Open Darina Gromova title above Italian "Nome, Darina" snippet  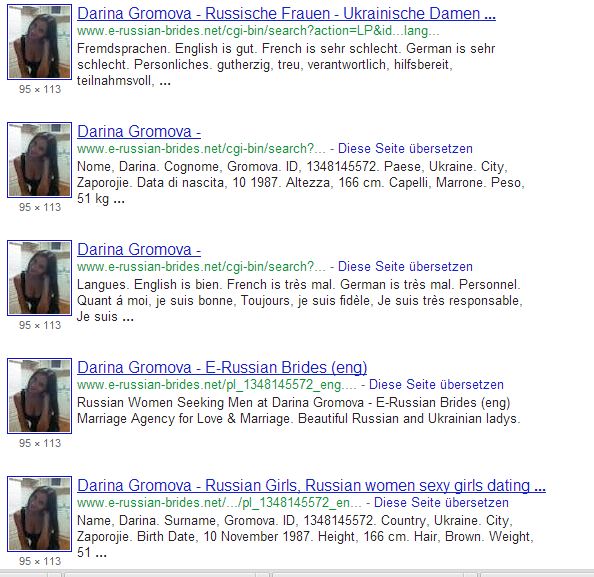139,131
